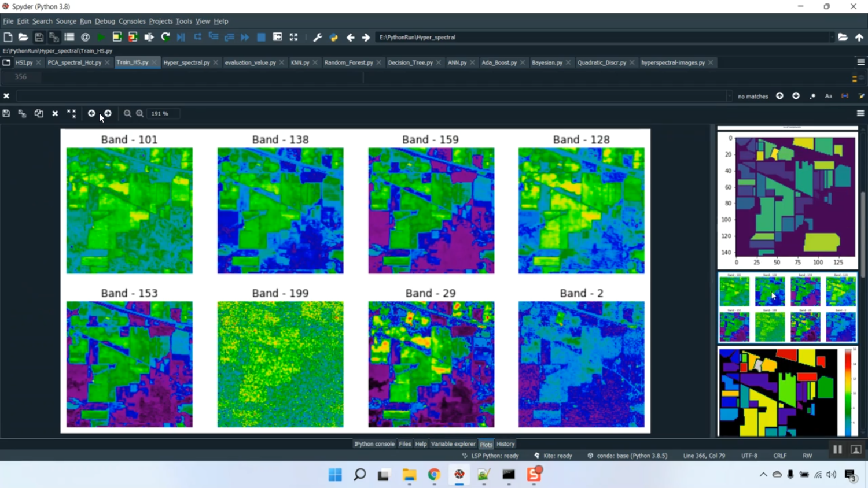Open the Plots pane options menu
Viewport: 868px width, 488px height.
pyautogui.click(x=860, y=113)
